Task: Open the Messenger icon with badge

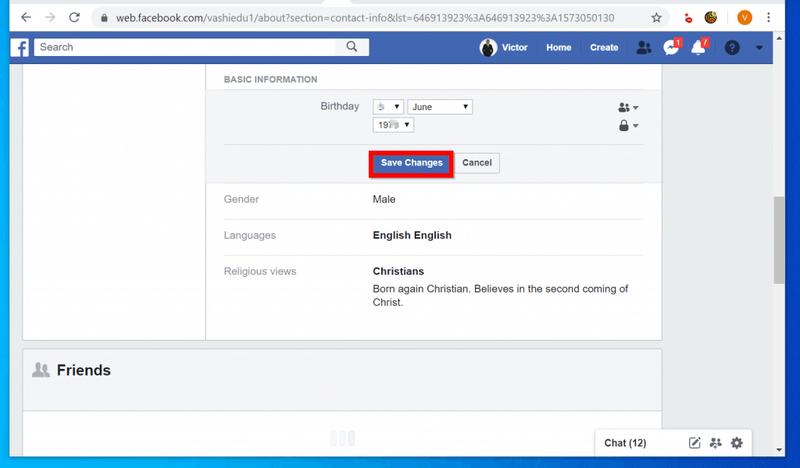Action: point(671,47)
